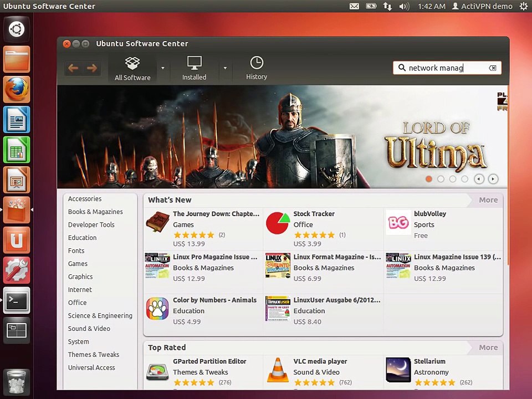532x399 pixels.
Task: Show the next banner slide
Action: (x=493, y=179)
